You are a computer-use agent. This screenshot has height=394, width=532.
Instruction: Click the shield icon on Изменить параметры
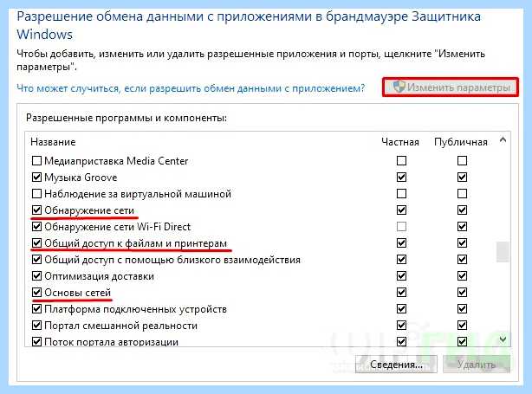point(399,87)
